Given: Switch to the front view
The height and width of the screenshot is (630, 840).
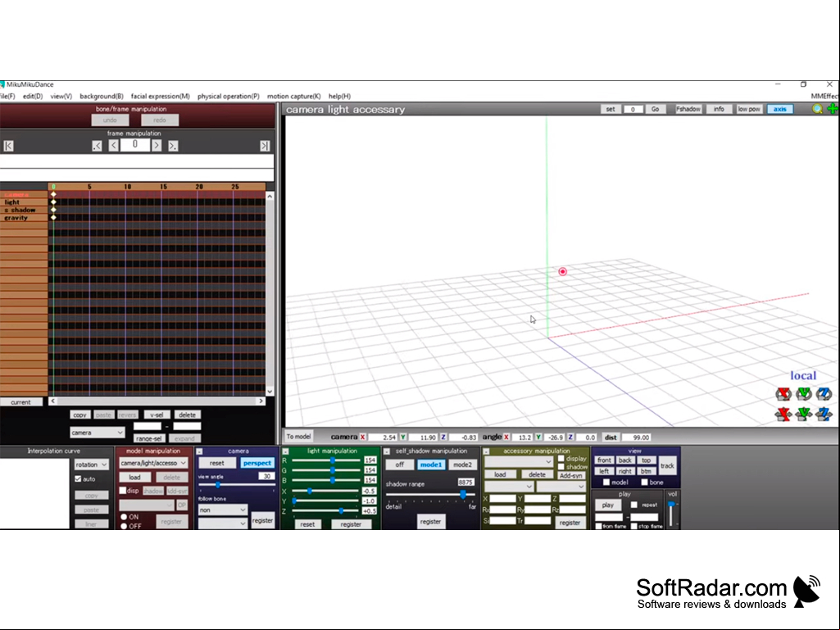Looking at the screenshot, I should [604, 460].
